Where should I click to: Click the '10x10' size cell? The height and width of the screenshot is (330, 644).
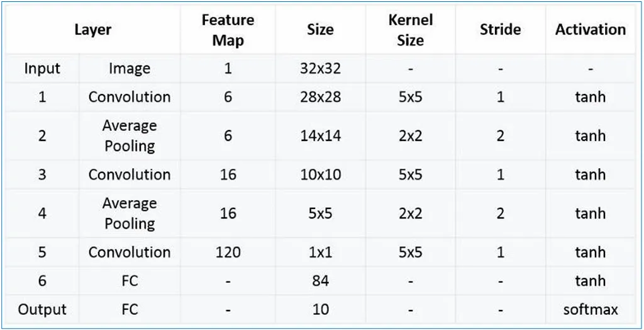[320, 174]
